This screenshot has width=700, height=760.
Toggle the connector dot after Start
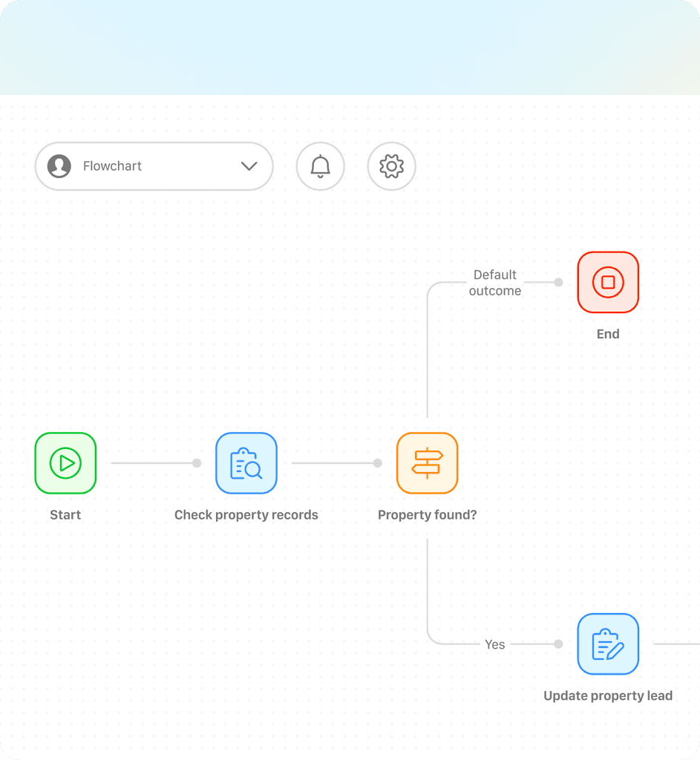pyautogui.click(x=195, y=463)
